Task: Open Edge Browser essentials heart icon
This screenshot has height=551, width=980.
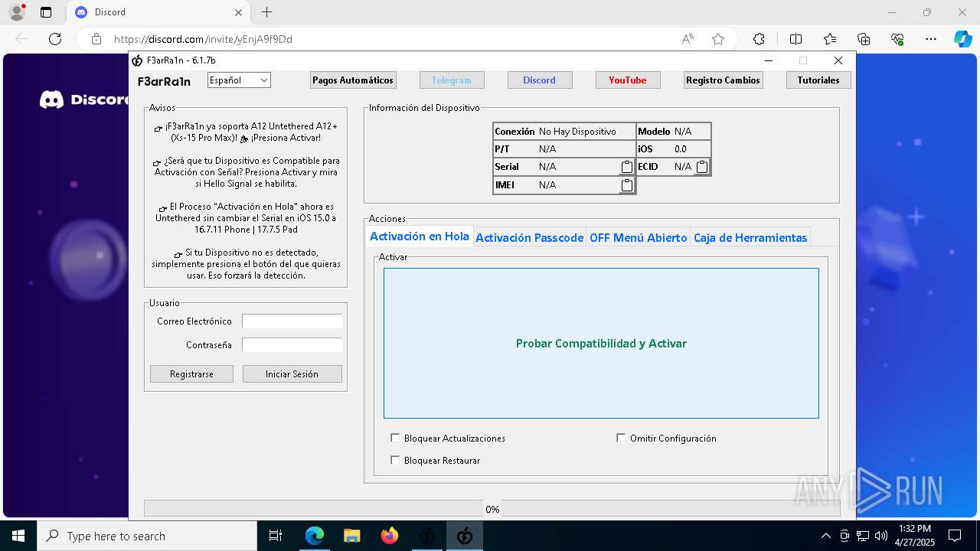Action: coord(897,39)
